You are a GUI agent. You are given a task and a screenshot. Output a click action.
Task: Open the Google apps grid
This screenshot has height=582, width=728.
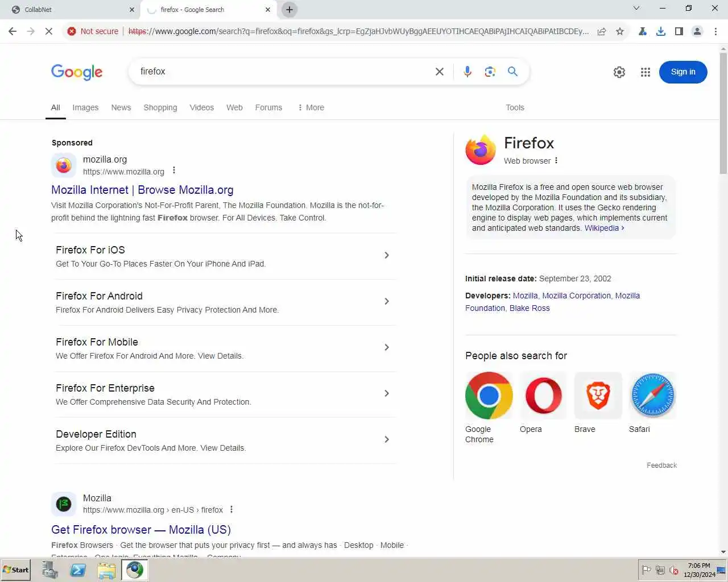pyautogui.click(x=646, y=72)
